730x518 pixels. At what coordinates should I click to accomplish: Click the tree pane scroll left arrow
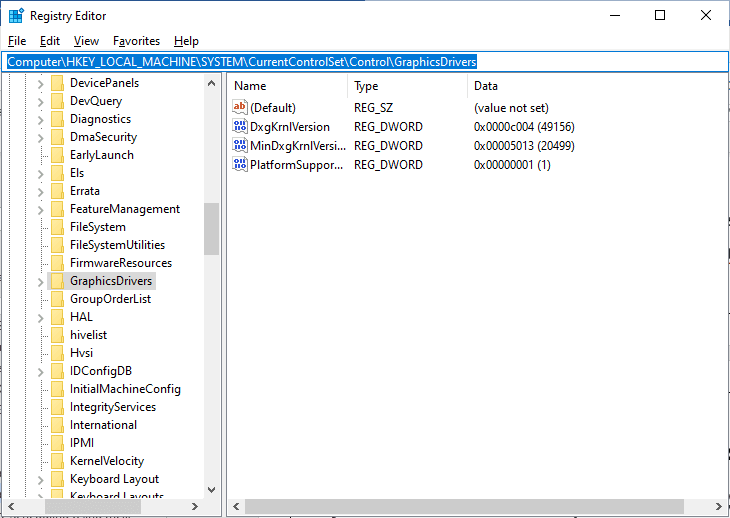11,506
